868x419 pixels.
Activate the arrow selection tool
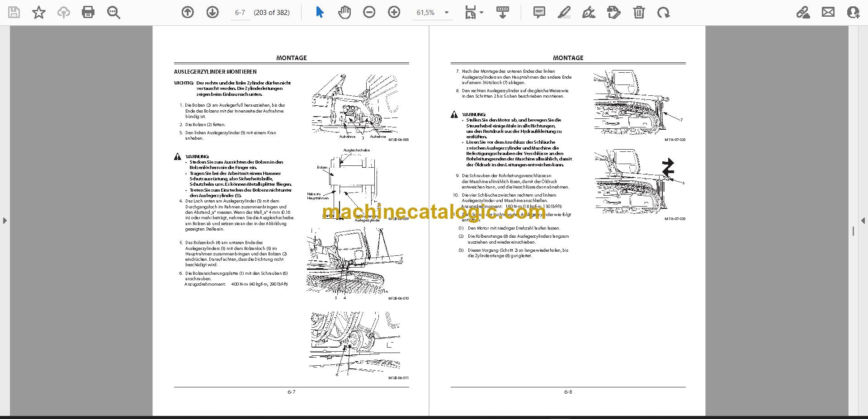(x=320, y=12)
